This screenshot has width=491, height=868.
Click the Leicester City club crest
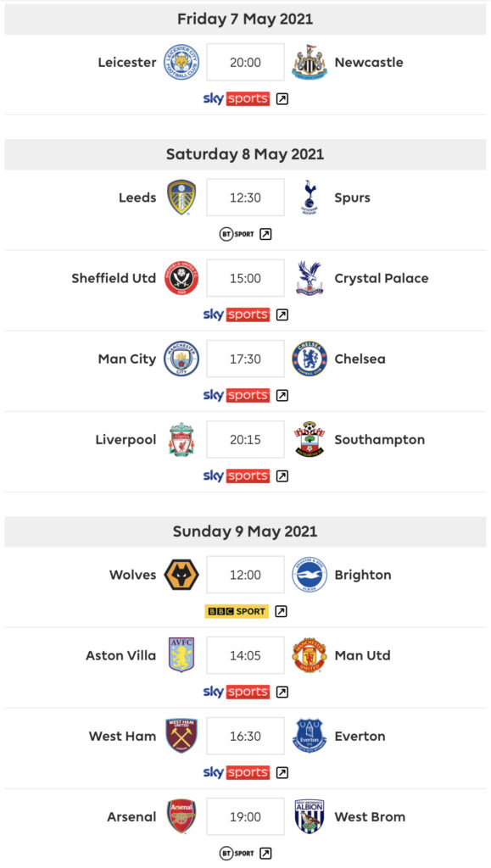point(181,62)
